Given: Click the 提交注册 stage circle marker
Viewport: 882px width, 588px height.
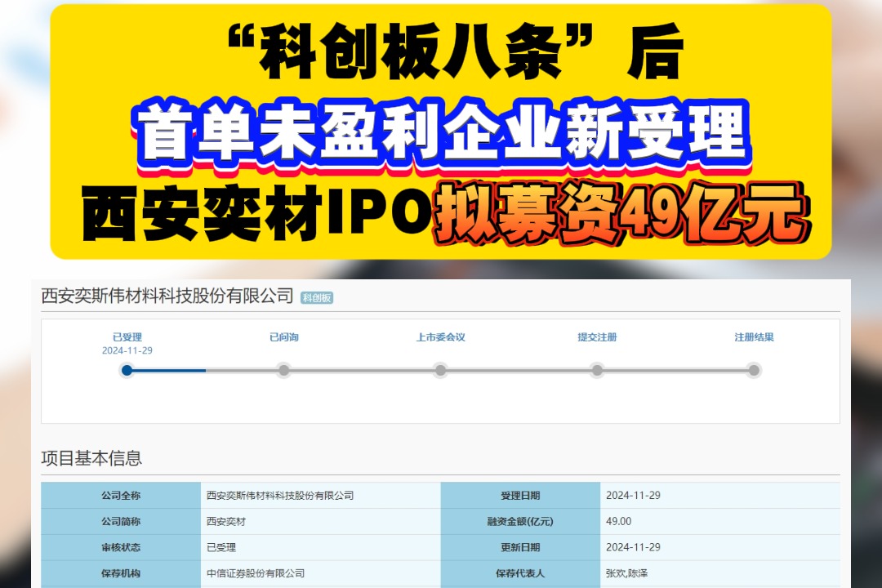Looking at the screenshot, I should pos(597,370).
